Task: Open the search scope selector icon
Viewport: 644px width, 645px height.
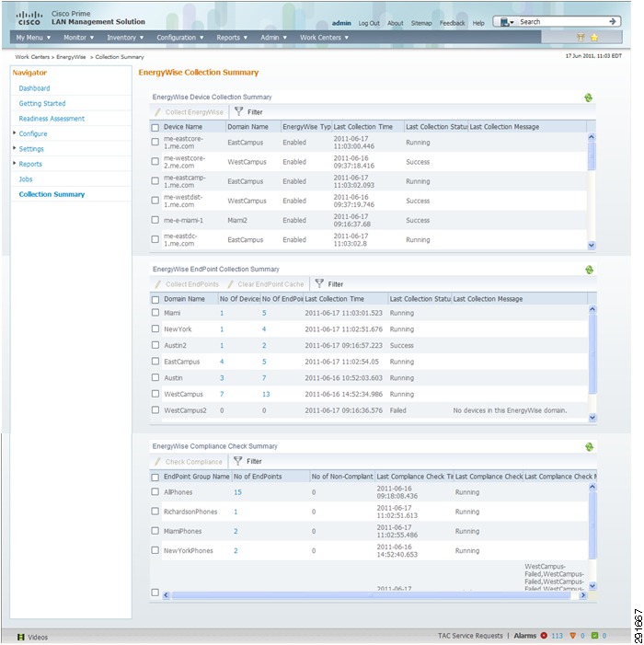Action: click(x=507, y=22)
